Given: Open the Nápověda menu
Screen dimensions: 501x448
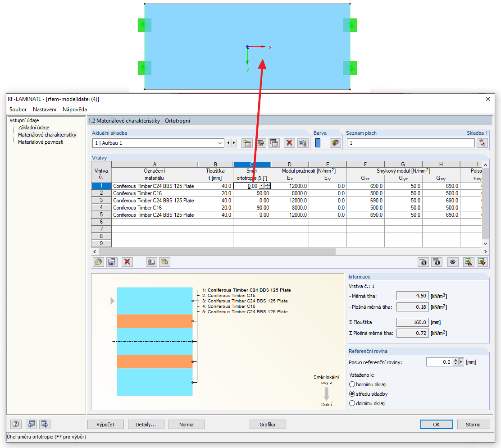Looking at the screenshot, I should (x=75, y=109).
